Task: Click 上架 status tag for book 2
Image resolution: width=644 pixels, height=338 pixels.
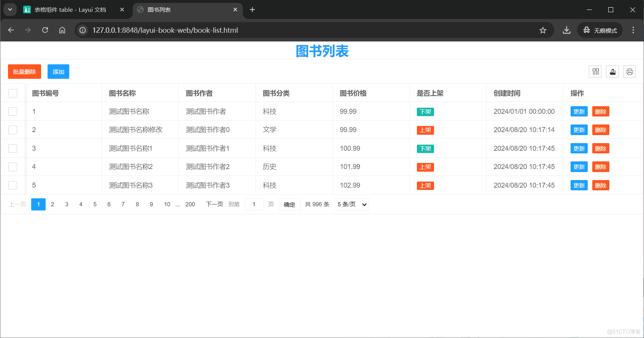Action: click(x=425, y=130)
